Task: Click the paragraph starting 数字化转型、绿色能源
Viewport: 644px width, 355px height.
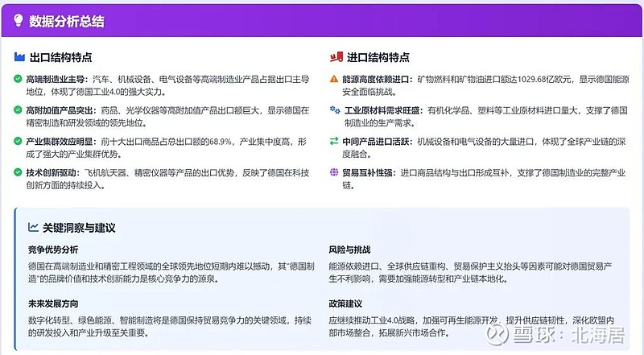Action: pyautogui.click(x=170, y=326)
